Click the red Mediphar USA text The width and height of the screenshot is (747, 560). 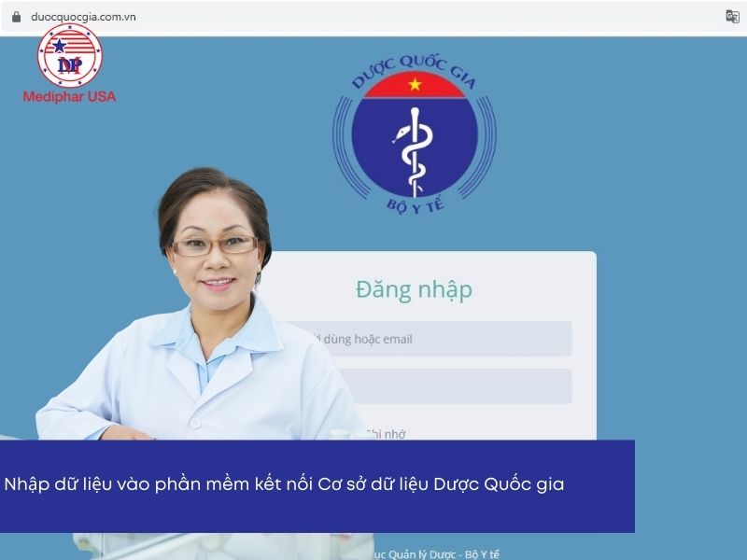tap(69, 97)
